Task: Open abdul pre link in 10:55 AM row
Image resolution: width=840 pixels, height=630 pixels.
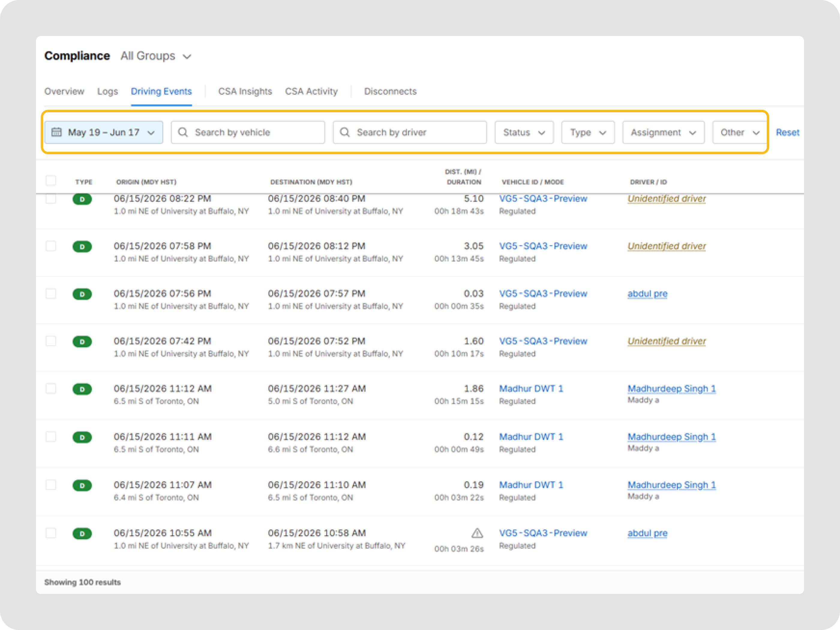Action: pos(647,533)
